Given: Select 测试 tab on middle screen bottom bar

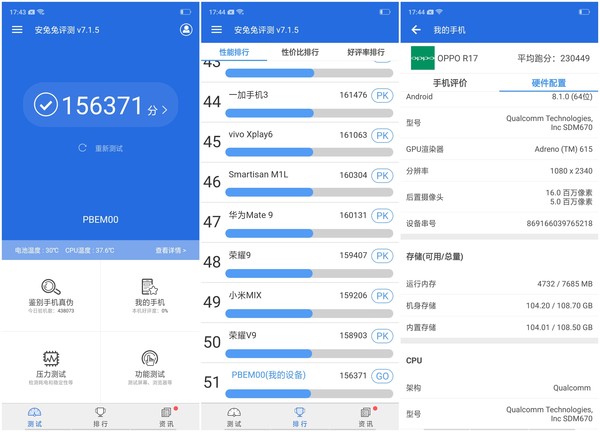Looking at the screenshot, I should [x=234, y=417].
